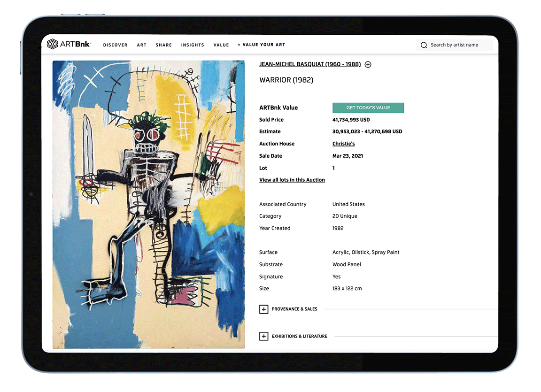Screen dimensions: 541x392
Task: Click the Year Created value 1982
Action: [338, 228]
